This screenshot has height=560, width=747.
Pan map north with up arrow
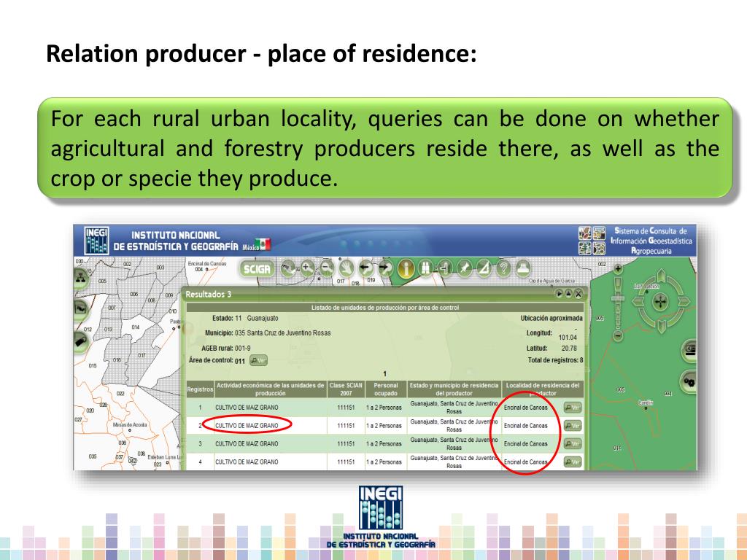coord(661,276)
